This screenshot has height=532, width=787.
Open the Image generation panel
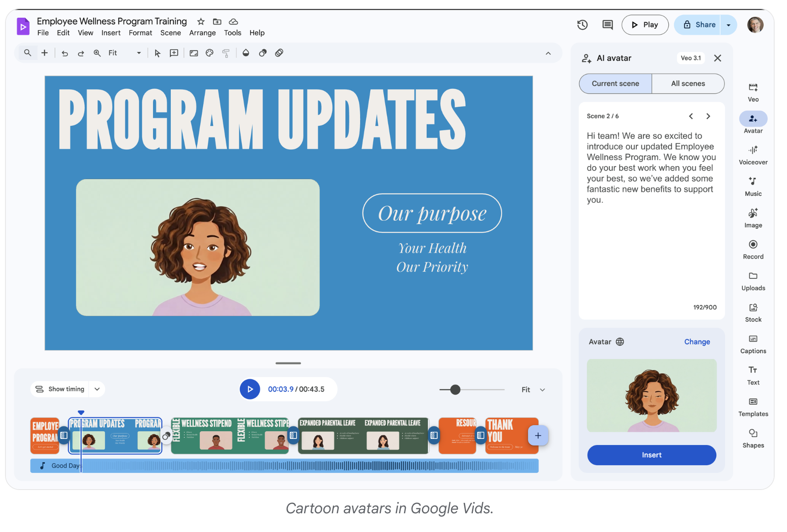[753, 218]
